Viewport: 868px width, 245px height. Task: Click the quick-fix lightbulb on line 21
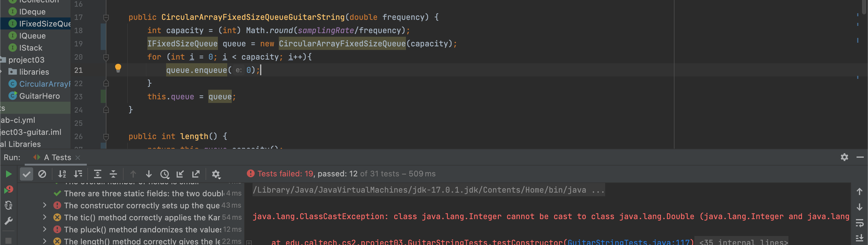(118, 68)
